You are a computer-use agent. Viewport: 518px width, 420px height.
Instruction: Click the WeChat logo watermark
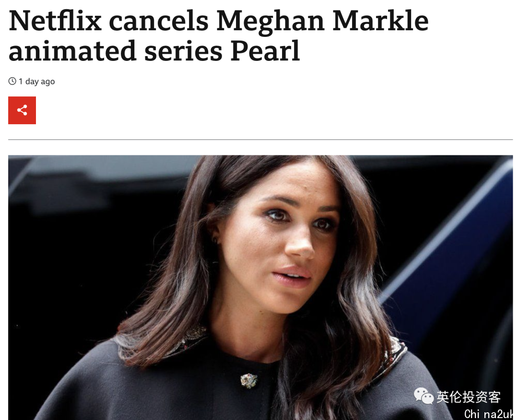click(x=424, y=396)
